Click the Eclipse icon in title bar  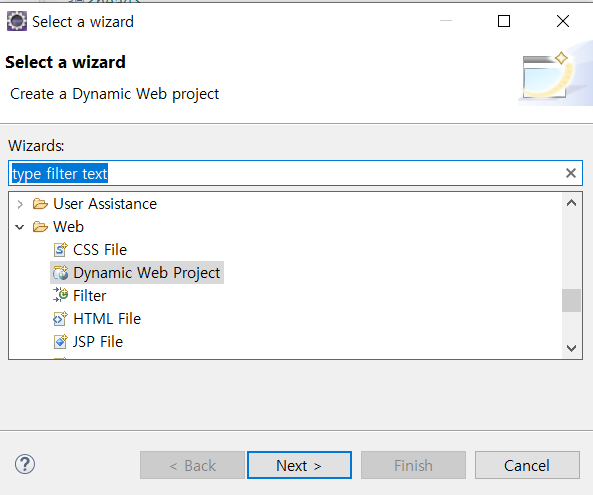click(x=17, y=21)
